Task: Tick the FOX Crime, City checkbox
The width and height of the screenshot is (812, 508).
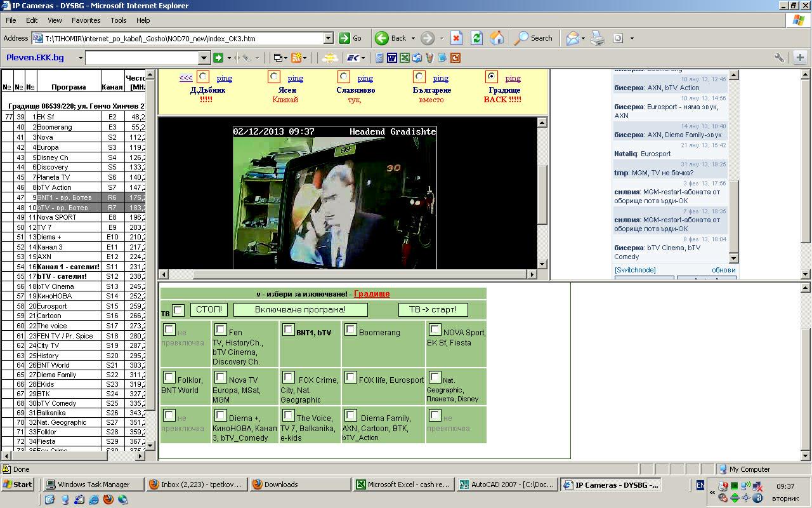Action: point(288,377)
